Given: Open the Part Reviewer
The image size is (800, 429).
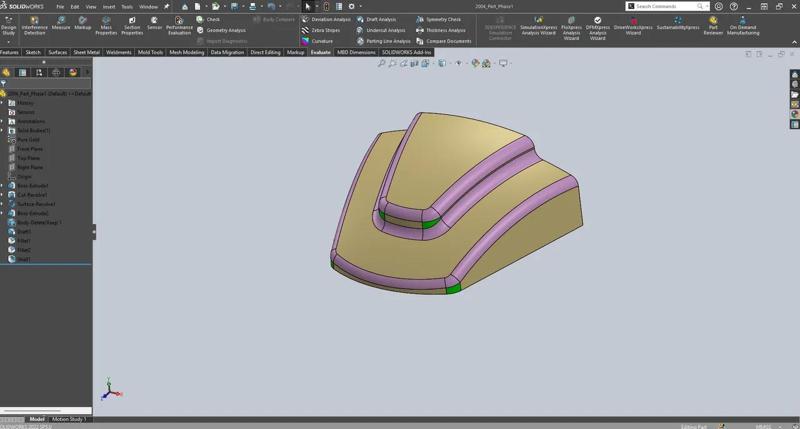Looking at the screenshot, I should tap(713, 25).
